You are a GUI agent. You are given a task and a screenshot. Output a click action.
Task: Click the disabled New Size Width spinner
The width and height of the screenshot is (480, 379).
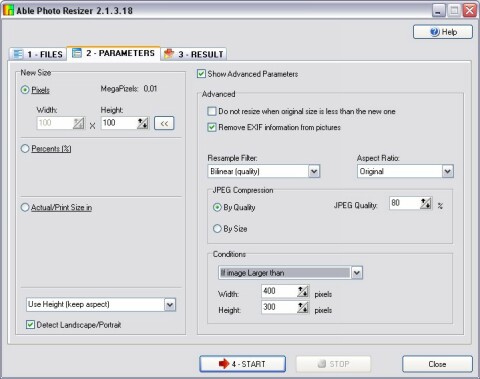[x=79, y=123]
